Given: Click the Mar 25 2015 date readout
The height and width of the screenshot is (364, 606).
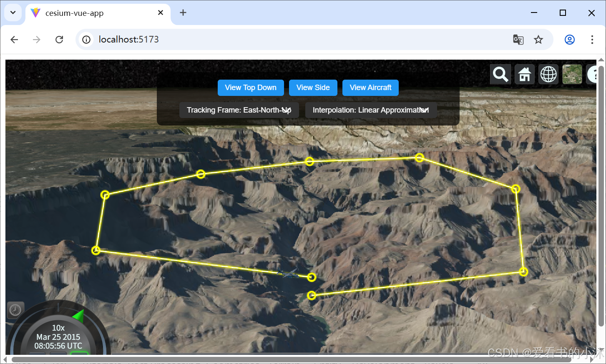Looking at the screenshot, I should [58, 337].
